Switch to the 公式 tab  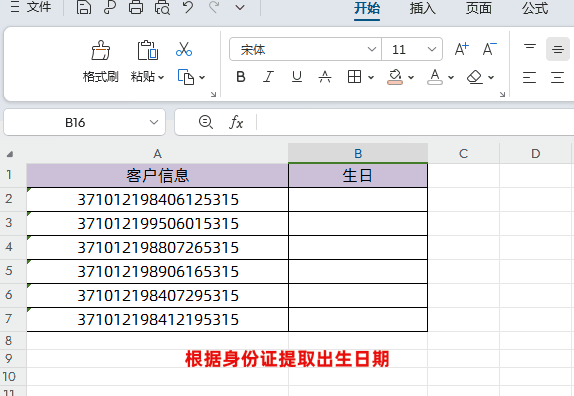coord(535,8)
